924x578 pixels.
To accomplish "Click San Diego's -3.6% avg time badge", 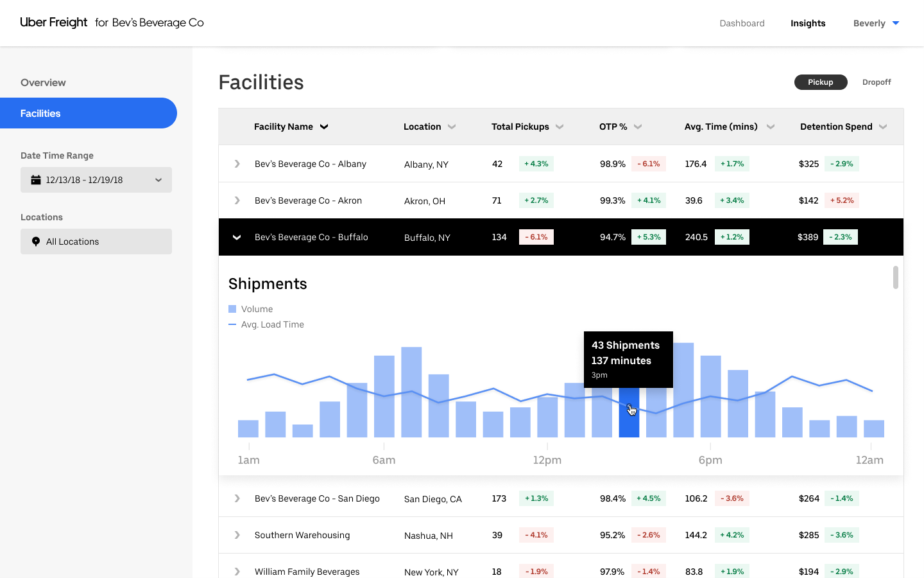I will [732, 498].
